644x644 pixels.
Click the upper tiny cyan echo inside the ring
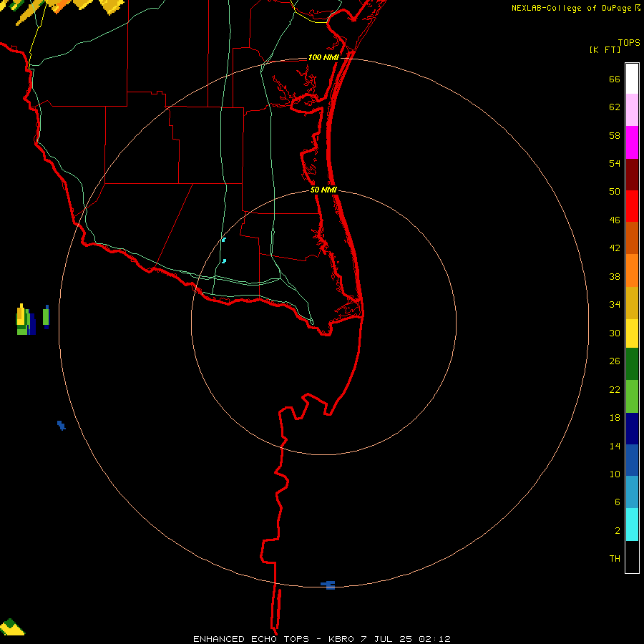(224, 240)
